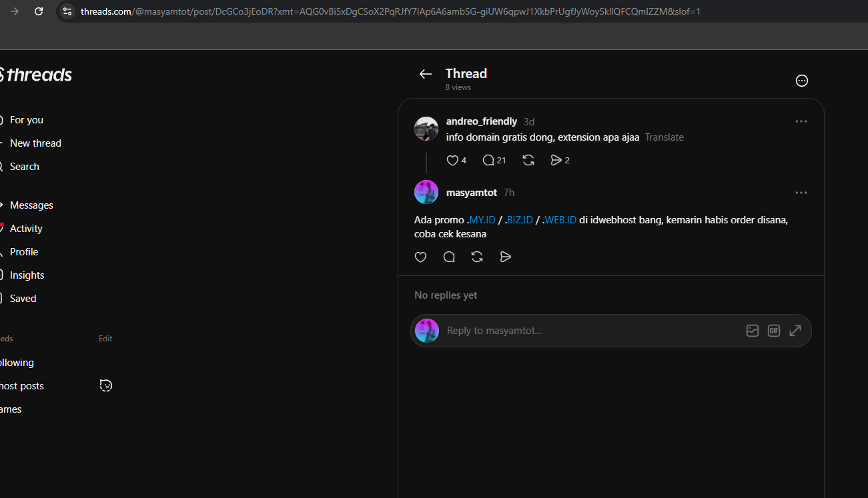Open Activity in the sidebar
Image resolution: width=868 pixels, height=498 pixels.
(26, 229)
